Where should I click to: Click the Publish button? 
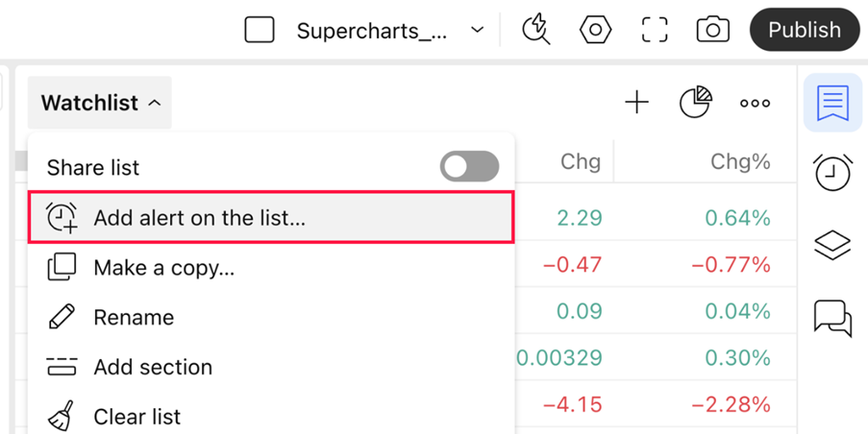coord(805,30)
